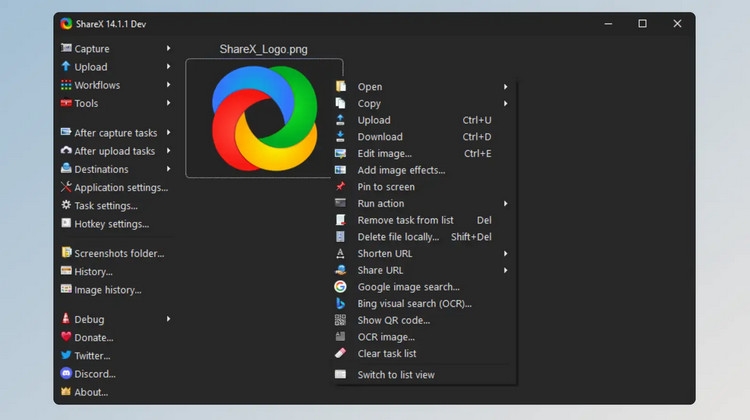This screenshot has height=420, width=750.
Task: Click the Show QR code icon
Action: [340, 320]
